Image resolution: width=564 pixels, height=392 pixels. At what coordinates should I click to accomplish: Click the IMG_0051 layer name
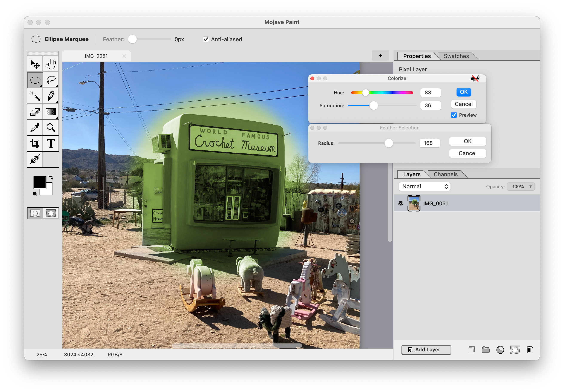(x=435, y=204)
